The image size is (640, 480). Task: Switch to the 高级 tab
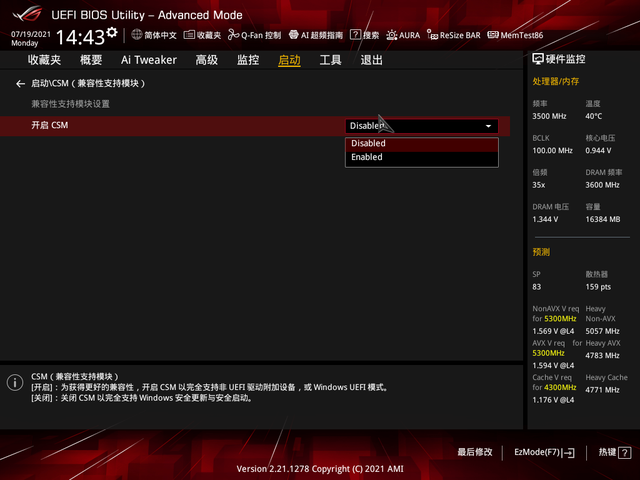[x=207, y=60]
